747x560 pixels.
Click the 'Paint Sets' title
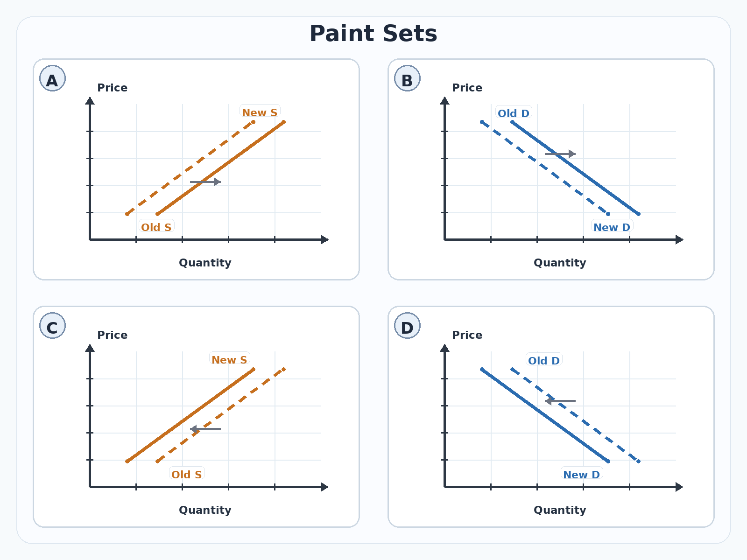(373, 34)
